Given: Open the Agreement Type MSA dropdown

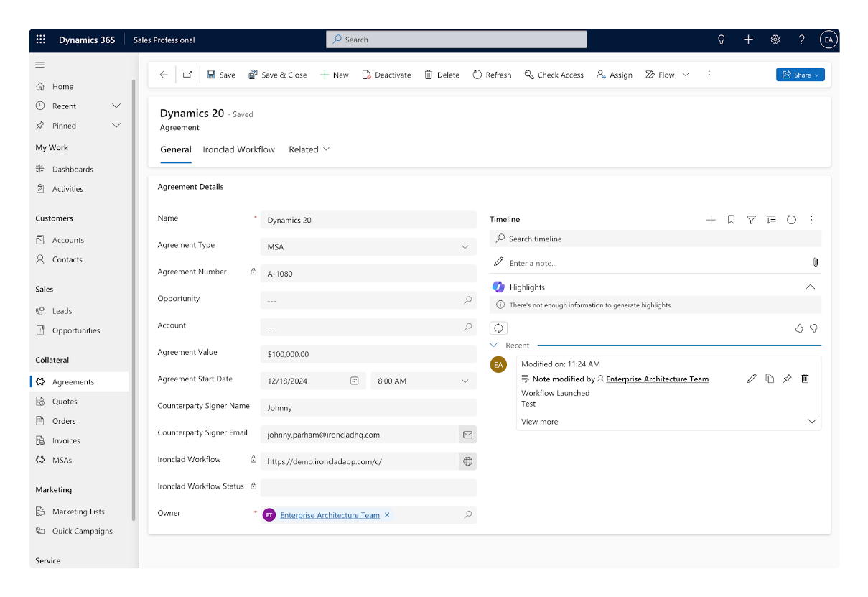Looking at the screenshot, I should (x=368, y=246).
